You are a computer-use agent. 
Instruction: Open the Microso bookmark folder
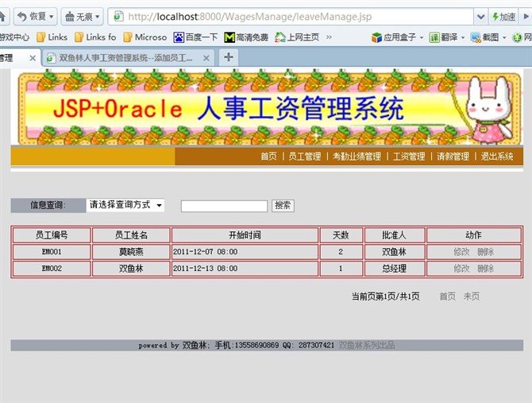(145, 37)
